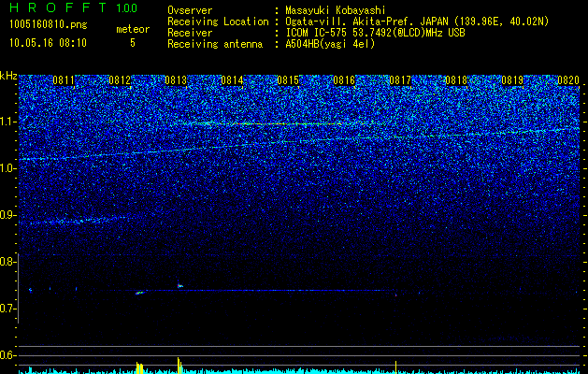This screenshot has width=588, height=374.
Task: Click the 1.1 kHz axis label
Action: [8, 122]
